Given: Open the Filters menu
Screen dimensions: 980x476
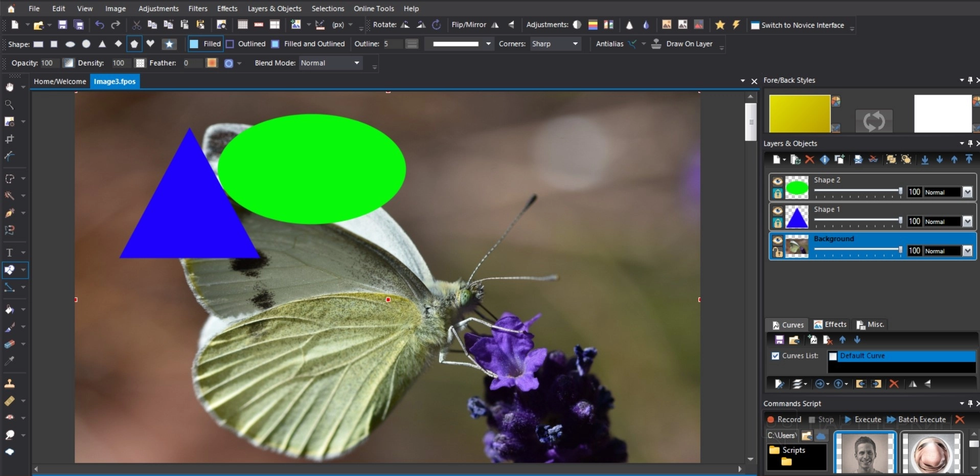Looking at the screenshot, I should pyautogui.click(x=197, y=9).
